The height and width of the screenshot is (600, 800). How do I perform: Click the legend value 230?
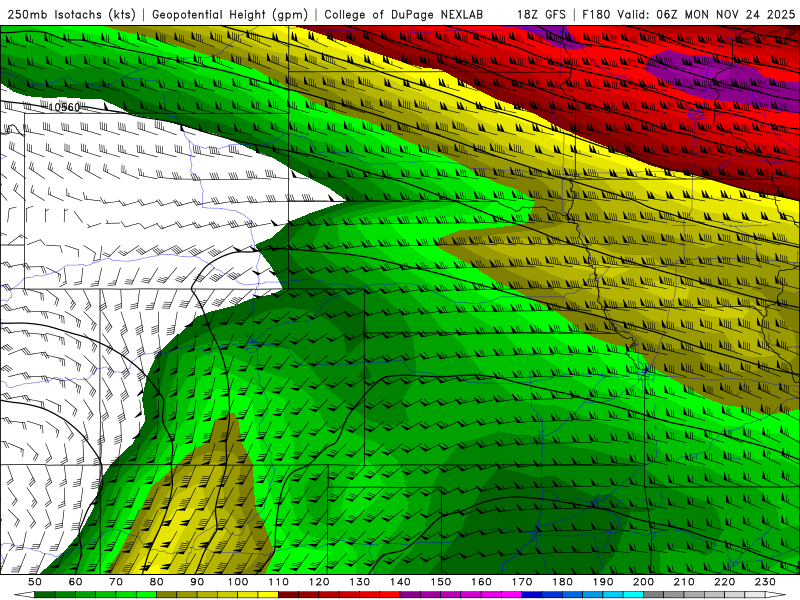click(x=765, y=582)
